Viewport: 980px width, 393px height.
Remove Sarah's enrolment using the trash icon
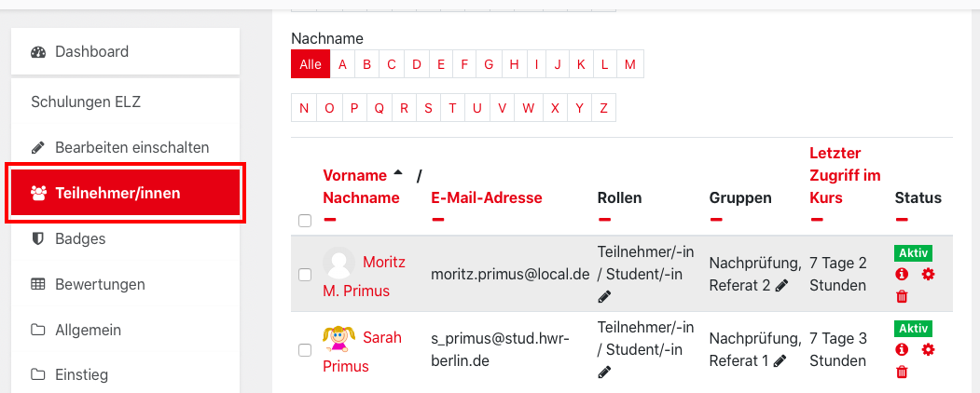click(x=902, y=373)
